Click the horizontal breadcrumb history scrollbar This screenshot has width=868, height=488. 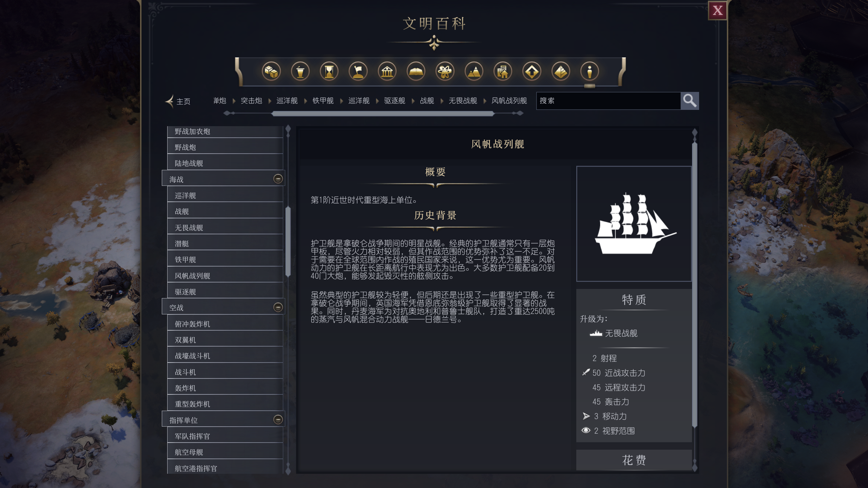click(383, 114)
